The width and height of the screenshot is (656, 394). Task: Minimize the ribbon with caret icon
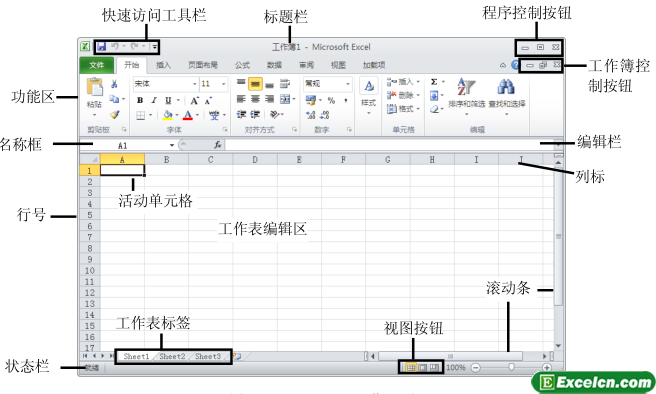pos(503,65)
